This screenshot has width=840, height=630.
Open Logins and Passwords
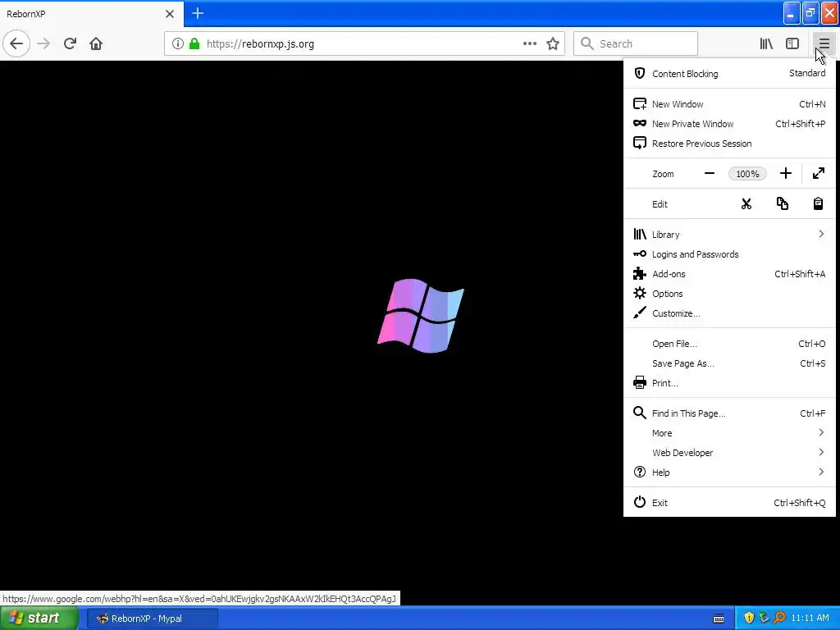pyautogui.click(x=729, y=254)
